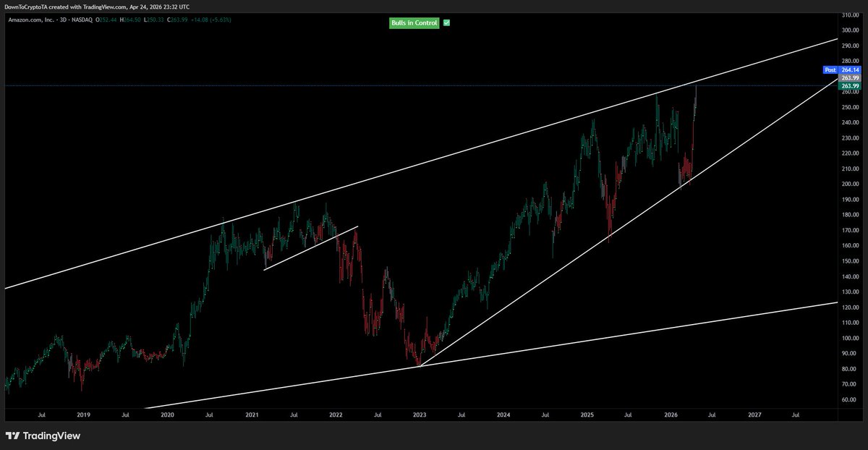Click the 160.00 price axis label

850,245
